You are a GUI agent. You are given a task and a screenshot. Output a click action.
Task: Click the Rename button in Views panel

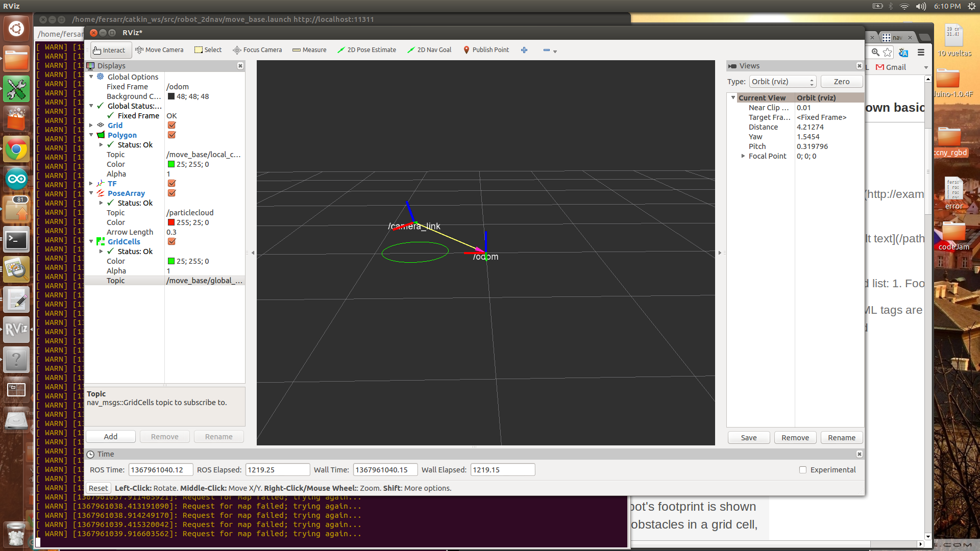[x=842, y=438]
